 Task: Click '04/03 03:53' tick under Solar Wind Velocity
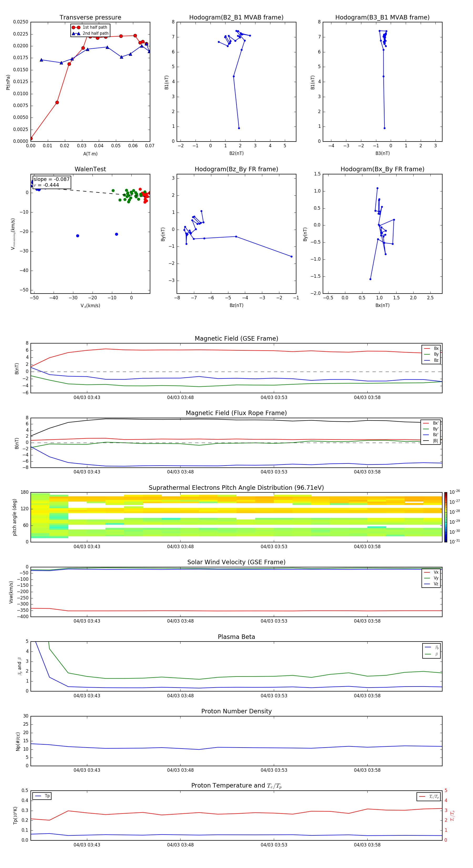274,621
